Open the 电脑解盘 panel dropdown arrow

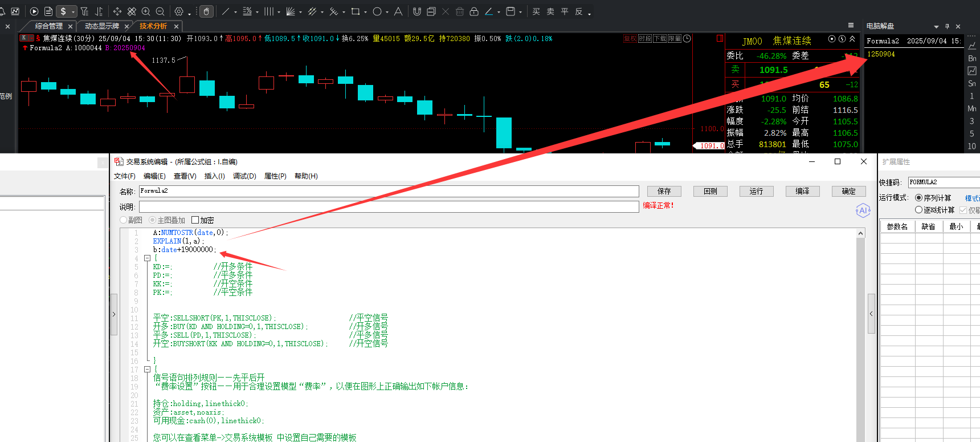click(936, 27)
